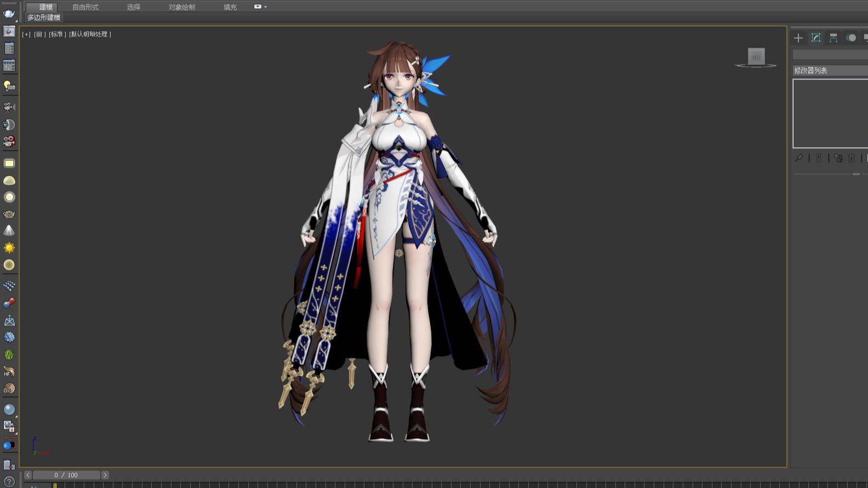Switch to the 自由形式 ribbon tab
The width and height of the screenshot is (868, 488).
[85, 7]
